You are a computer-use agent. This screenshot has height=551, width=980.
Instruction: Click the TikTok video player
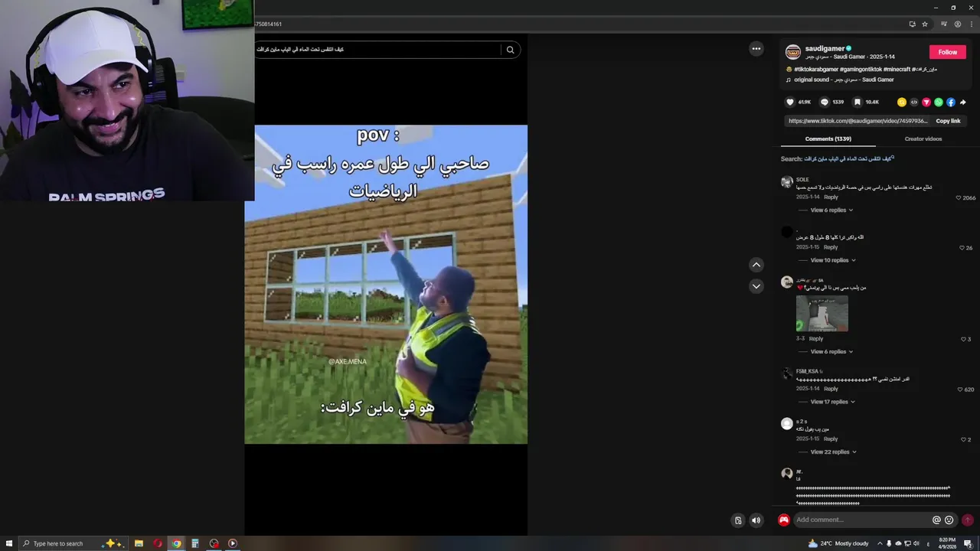[386, 285]
